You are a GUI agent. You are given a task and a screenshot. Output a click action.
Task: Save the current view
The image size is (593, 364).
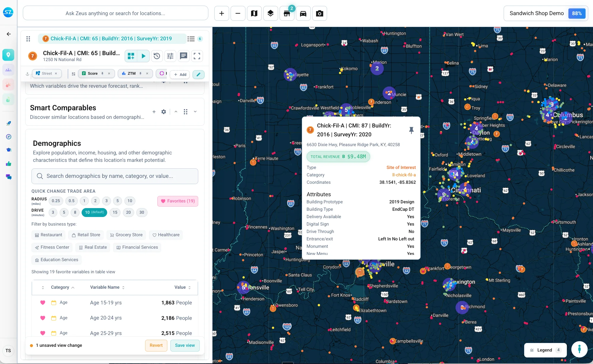pyautogui.click(x=185, y=345)
